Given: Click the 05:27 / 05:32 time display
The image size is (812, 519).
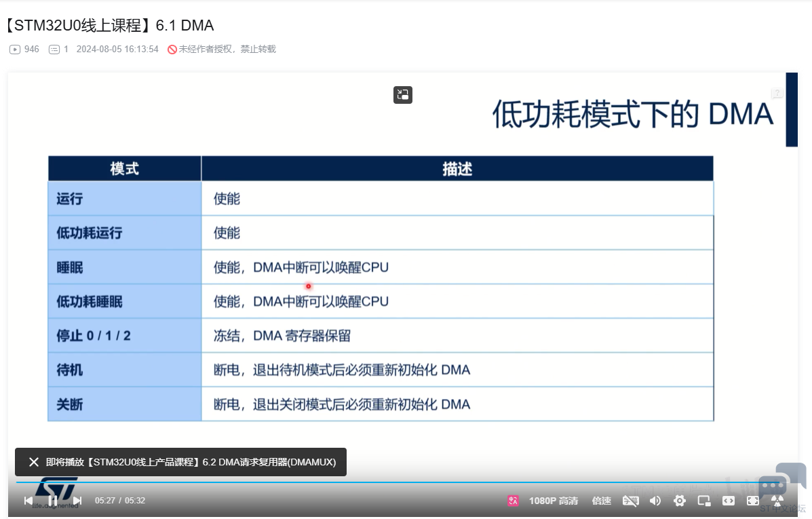Looking at the screenshot, I should 119,501.
